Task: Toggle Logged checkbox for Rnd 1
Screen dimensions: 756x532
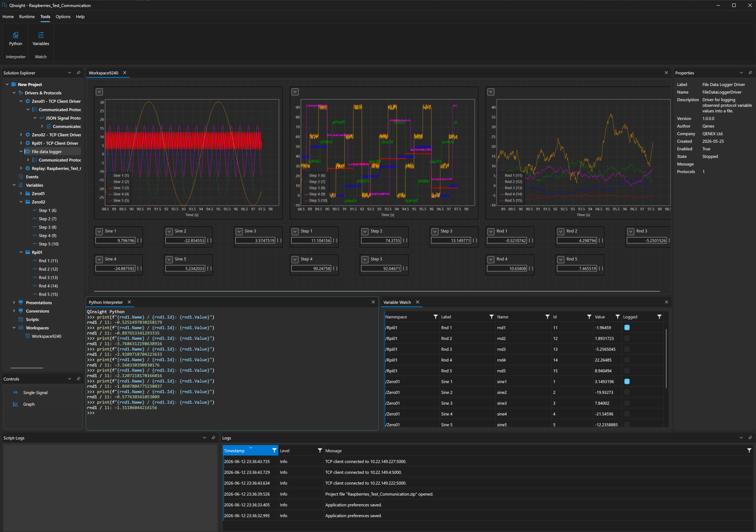Action: (627, 328)
